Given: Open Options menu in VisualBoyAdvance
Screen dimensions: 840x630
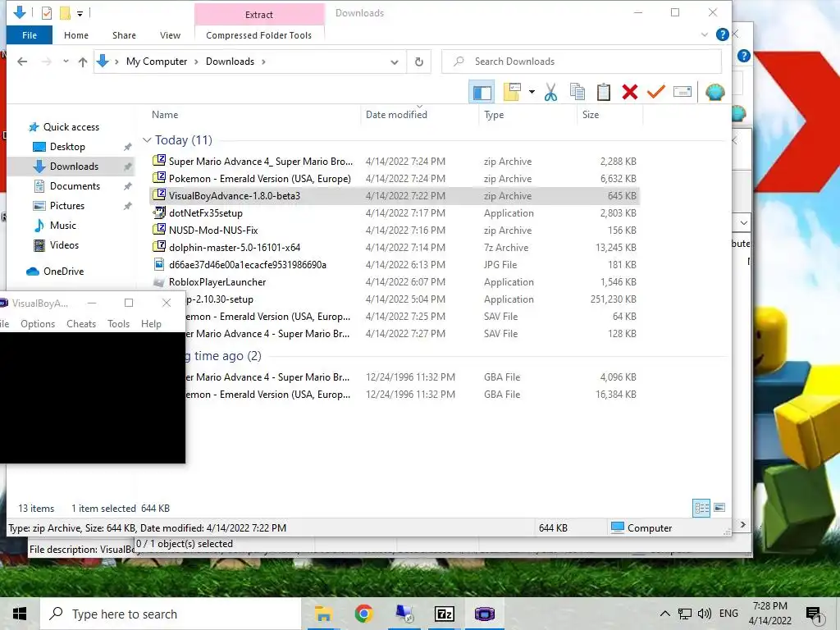Looking at the screenshot, I should point(38,323).
